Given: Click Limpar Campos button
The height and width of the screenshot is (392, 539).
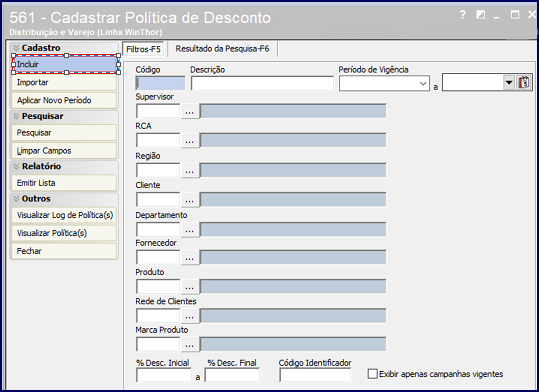Looking at the screenshot, I should pos(64,151).
